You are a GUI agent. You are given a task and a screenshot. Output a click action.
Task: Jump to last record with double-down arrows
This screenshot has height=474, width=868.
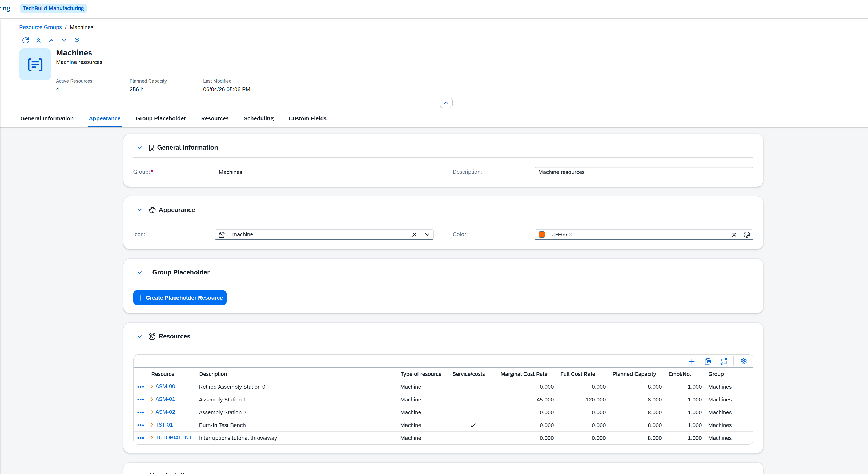tap(77, 41)
